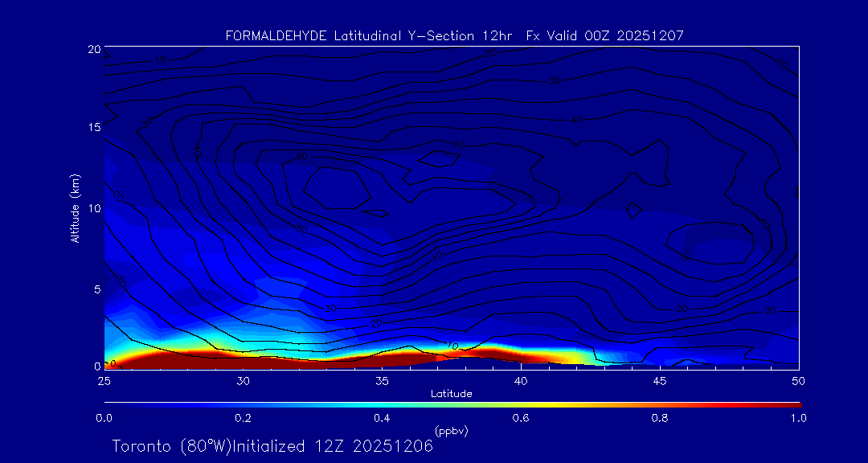
Task: Click the 1.0 colorbar tick label
Action: [x=798, y=418]
